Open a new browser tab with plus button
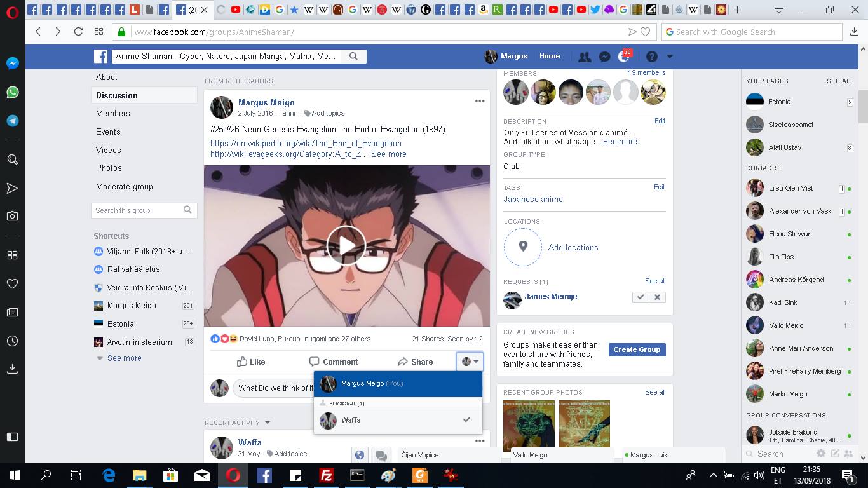Screen dimensions: 868x488 [737, 10]
